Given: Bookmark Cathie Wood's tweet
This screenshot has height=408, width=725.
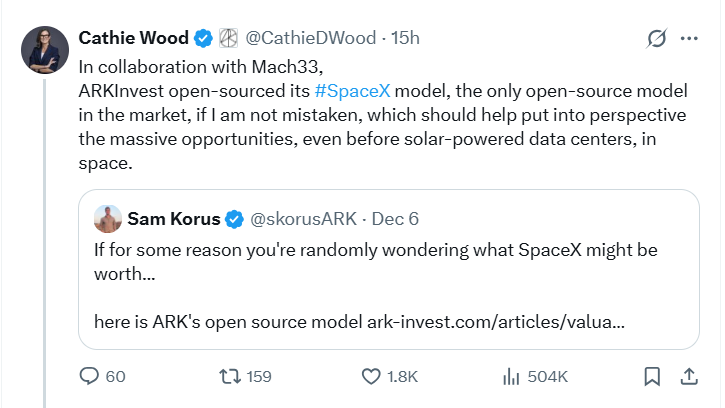Looking at the screenshot, I should coord(651,376).
